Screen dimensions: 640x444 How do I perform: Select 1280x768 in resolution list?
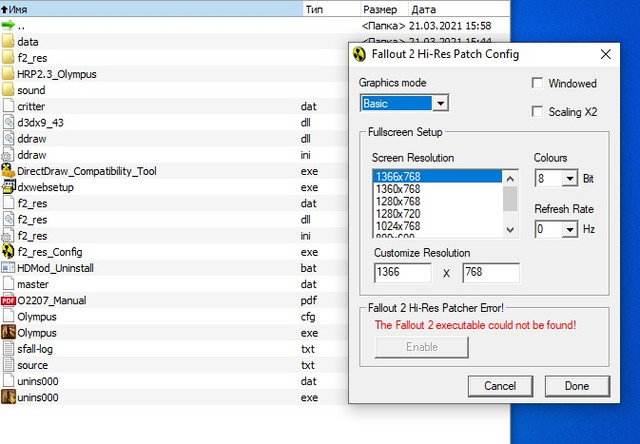click(438, 201)
